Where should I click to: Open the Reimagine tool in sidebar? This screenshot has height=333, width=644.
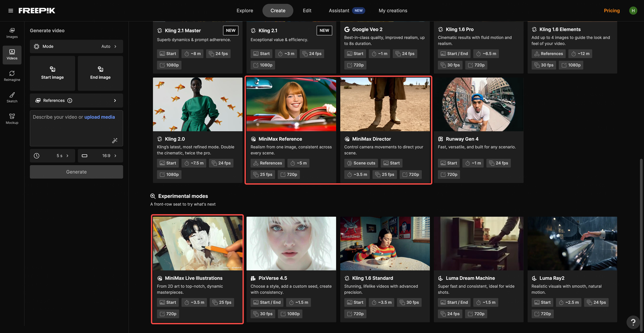12,76
